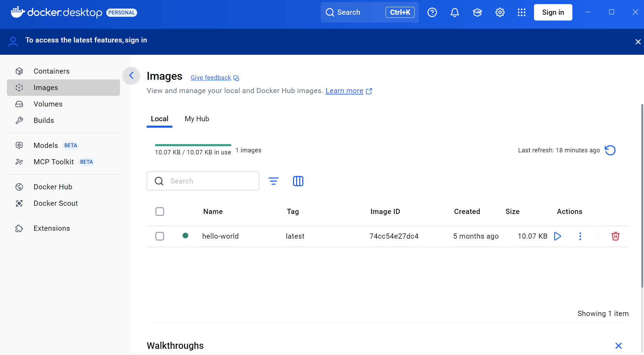
Task: Sort by the Name column header
Action: pyautogui.click(x=213, y=212)
